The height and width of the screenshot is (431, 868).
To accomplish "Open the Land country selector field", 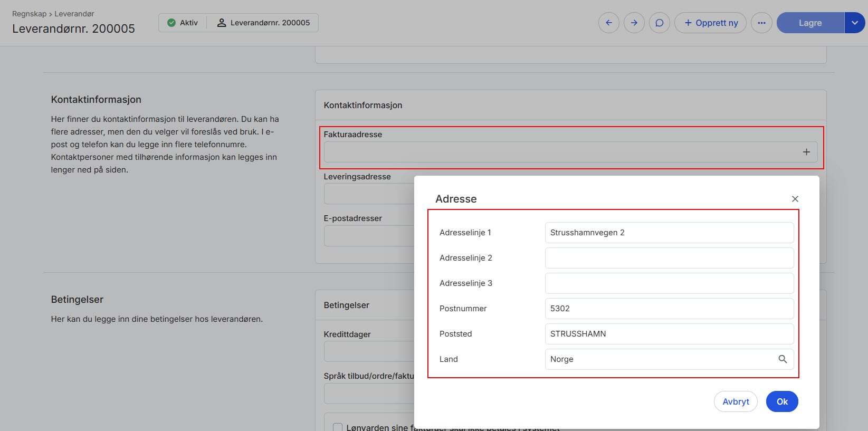I will tap(669, 359).
